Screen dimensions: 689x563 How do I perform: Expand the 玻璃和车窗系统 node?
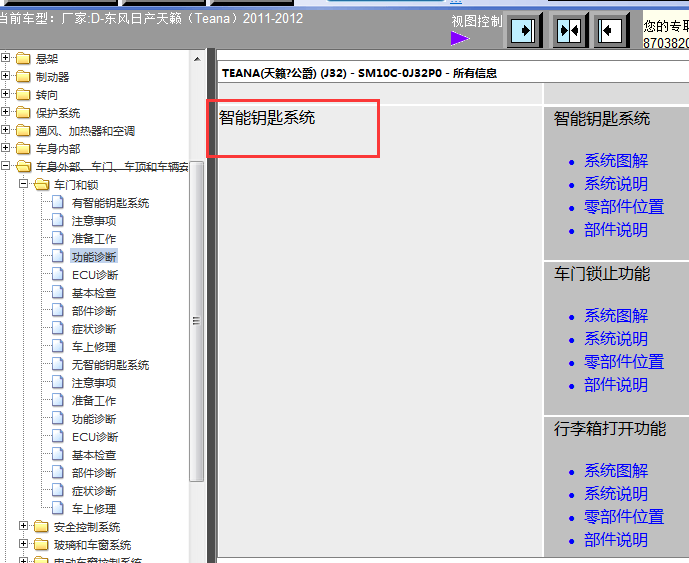click(23, 544)
